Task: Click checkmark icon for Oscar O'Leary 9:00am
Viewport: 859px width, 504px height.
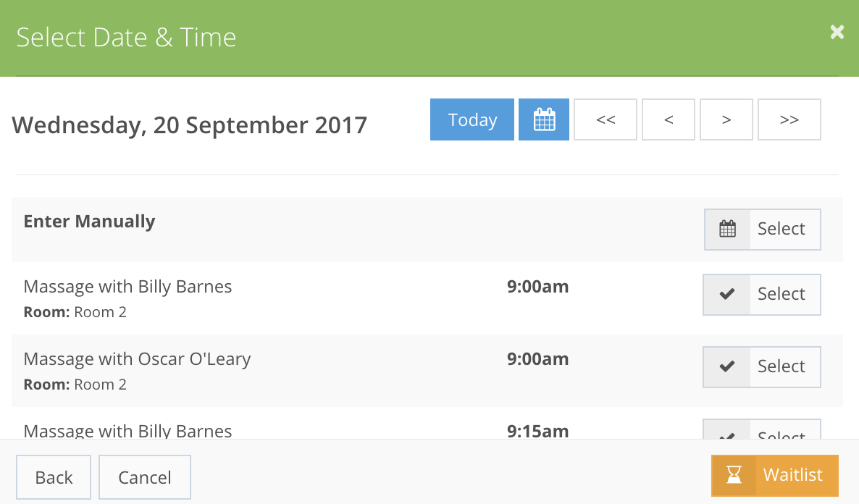Action: tap(727, 366)
